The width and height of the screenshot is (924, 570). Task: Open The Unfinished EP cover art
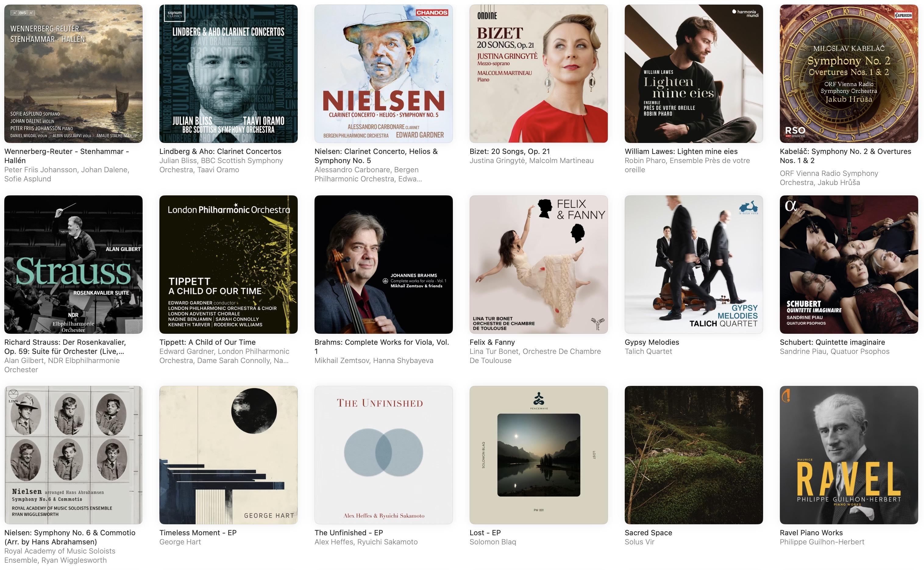[x=383, y=455]
